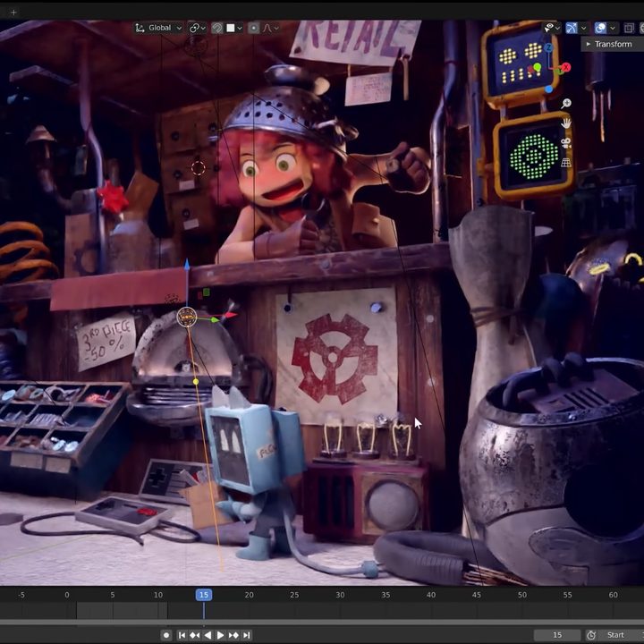Toggle viewport overlays
The height and width of the screenshot is (644, 644).
coord(600,28)
